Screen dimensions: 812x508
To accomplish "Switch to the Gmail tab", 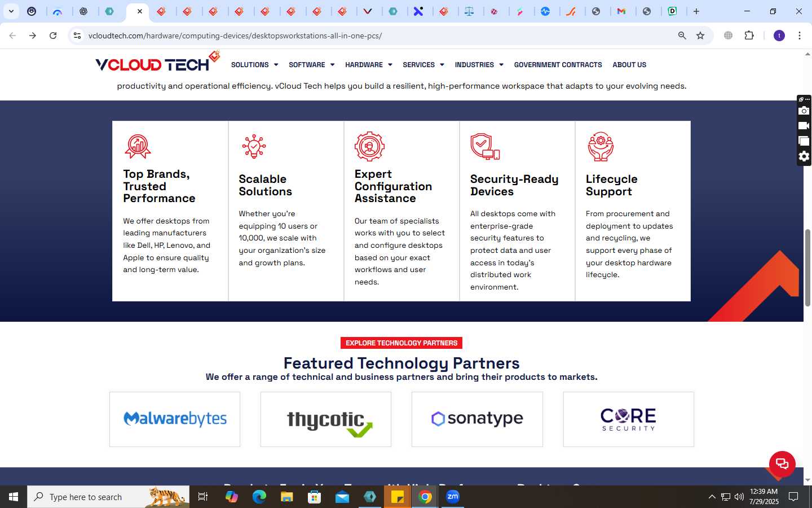I will pos(621,11).
